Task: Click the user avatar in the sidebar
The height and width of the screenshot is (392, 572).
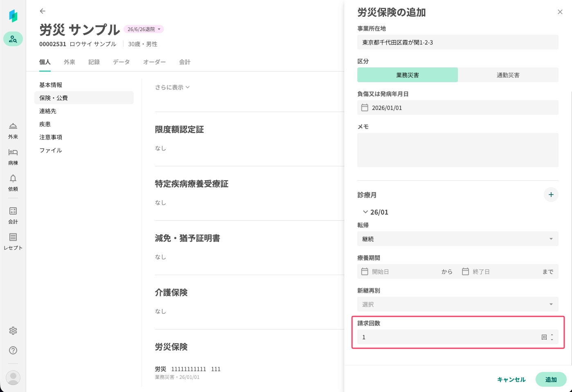Action: [13, 378]
